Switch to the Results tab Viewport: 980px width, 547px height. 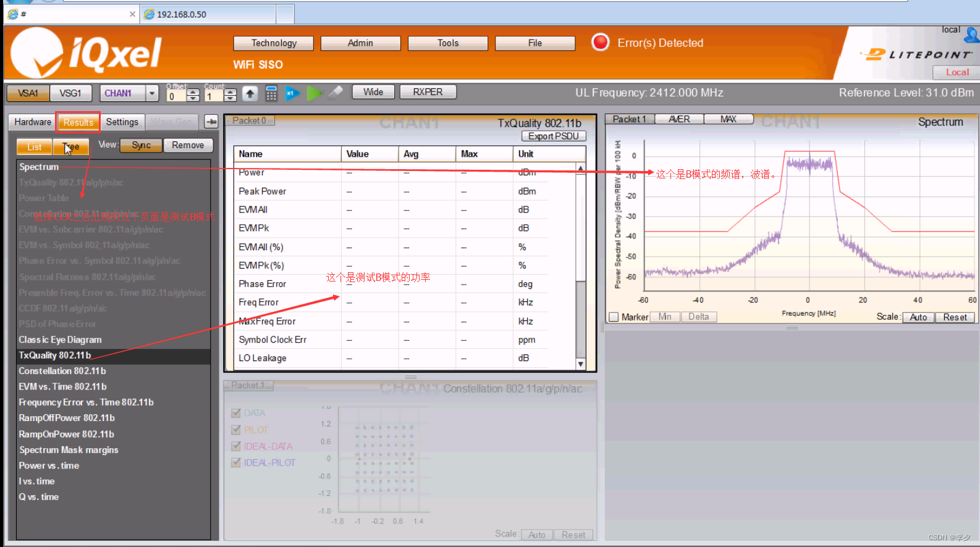click(x=78, y=122)
